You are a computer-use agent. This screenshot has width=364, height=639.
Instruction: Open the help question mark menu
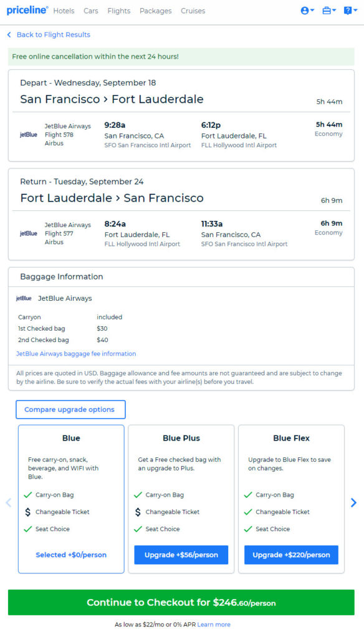[350, 11]
